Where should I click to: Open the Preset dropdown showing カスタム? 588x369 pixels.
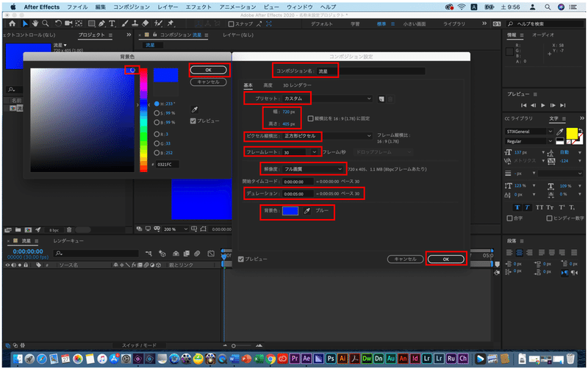tap(327, 98)
